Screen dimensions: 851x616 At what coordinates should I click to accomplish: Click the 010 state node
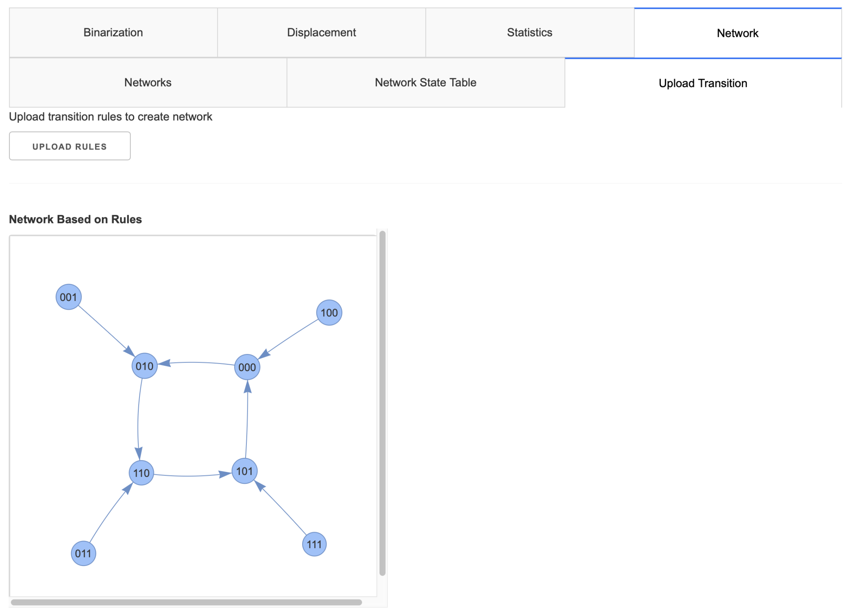144,366
